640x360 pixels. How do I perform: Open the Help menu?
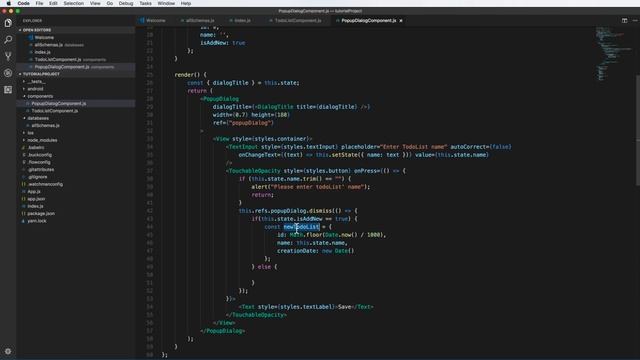186,3
